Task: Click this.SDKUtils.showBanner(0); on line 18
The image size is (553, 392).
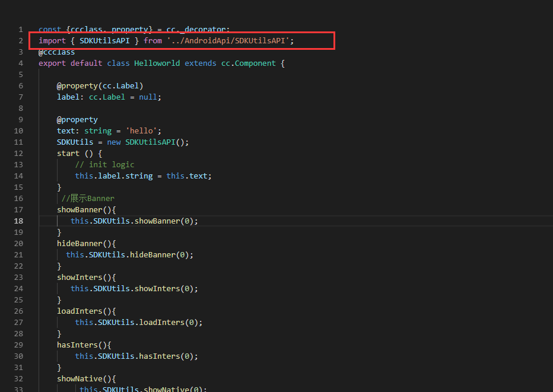Action: tap(134, 221)
